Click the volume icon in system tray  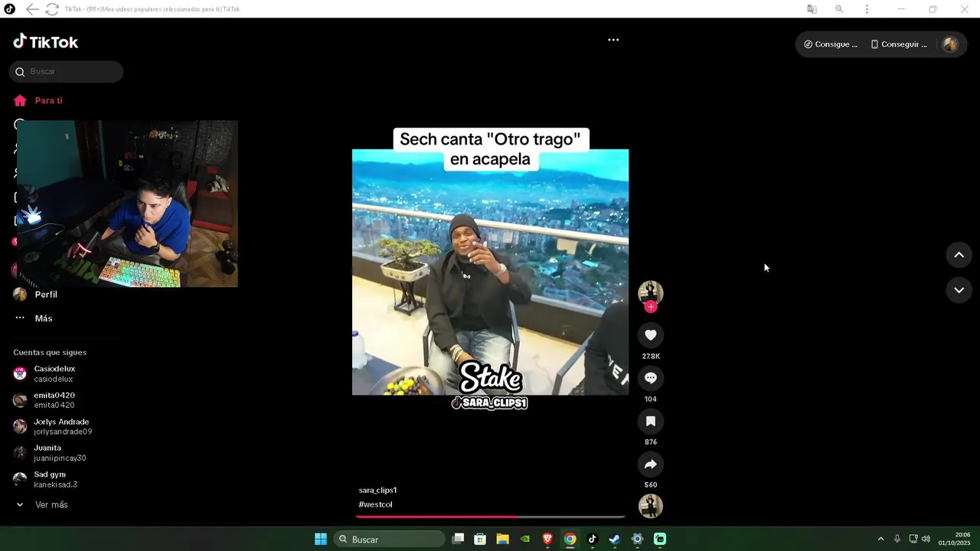[926, 540]
